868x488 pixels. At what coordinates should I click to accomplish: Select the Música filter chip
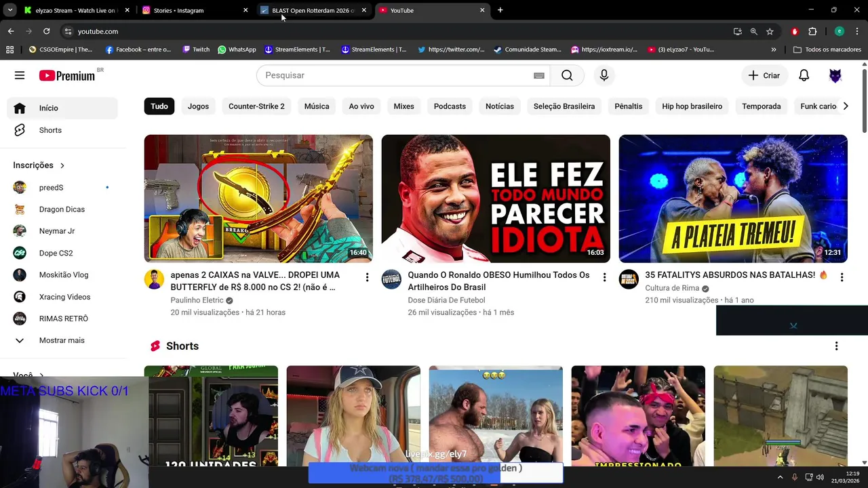317,106
